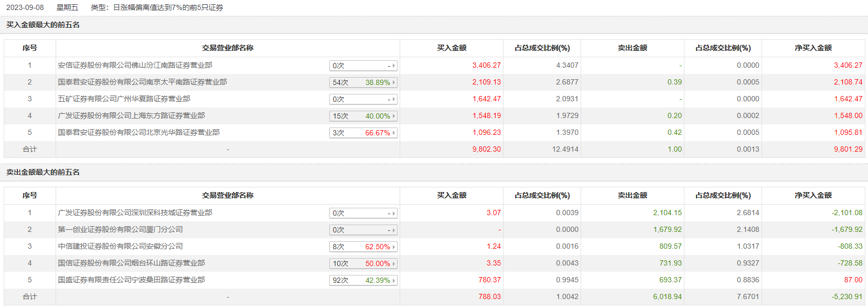Click the 买入金额最大的前五名 section heading

click(x=43, y=25)
